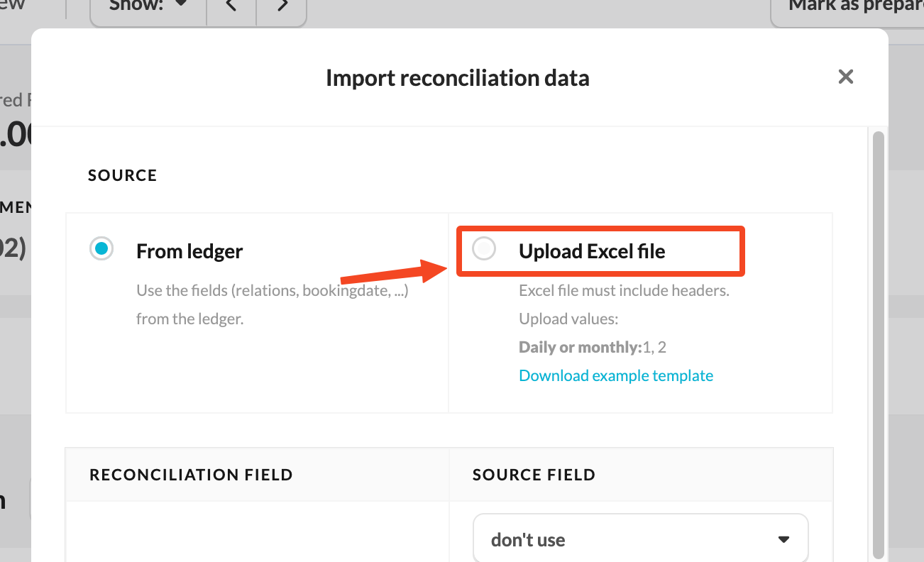Viewport: 924px width, 562px height.
Task: Go to next item with right chevron
Action: [282, 7]
